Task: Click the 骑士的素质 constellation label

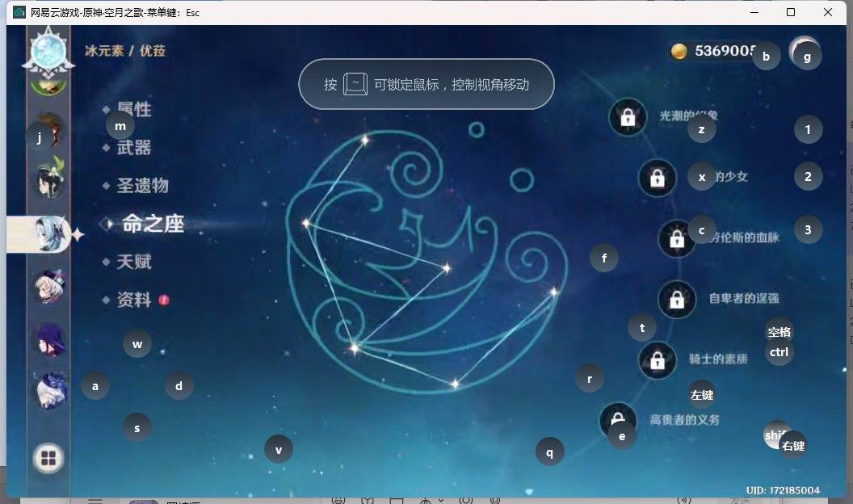Action: [x=718, y=359]
